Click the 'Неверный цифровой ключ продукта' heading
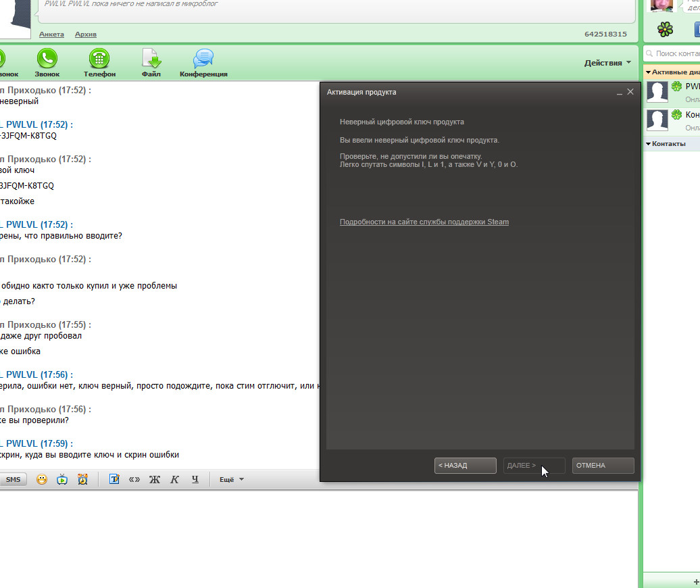The image size is (700, 588). click(402, 122)
